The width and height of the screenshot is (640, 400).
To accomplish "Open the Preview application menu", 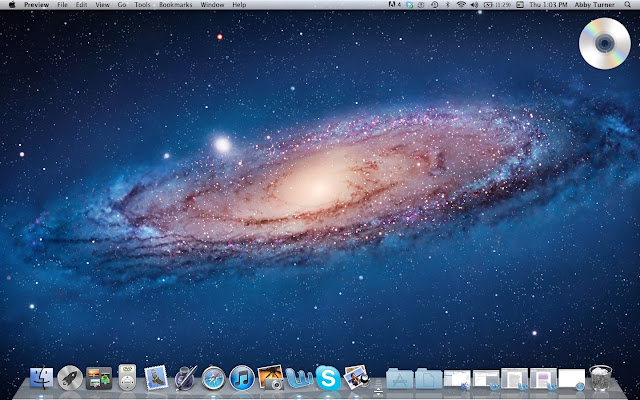I will (36, 5).
